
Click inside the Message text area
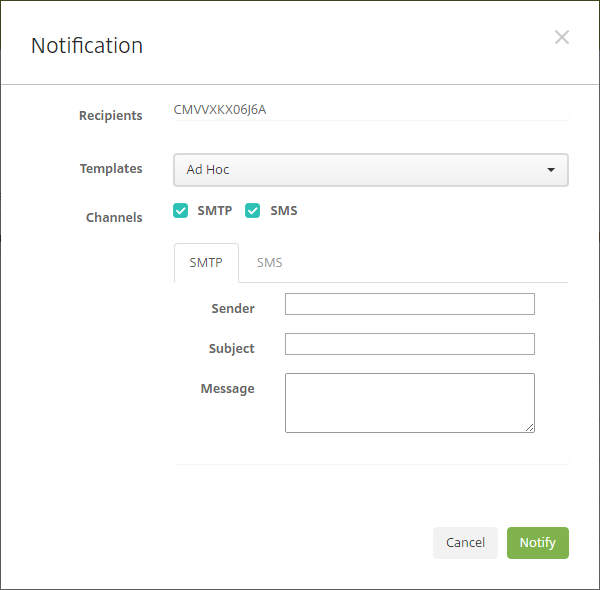(409, 402)
